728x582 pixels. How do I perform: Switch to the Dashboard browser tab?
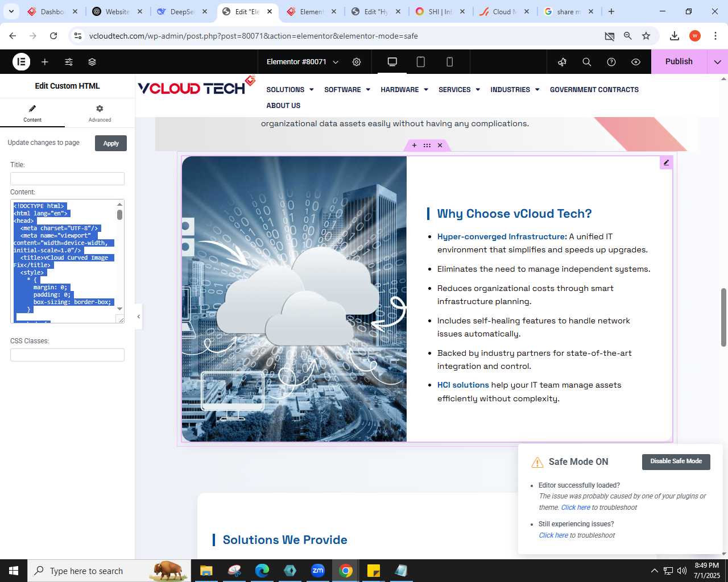53,11
